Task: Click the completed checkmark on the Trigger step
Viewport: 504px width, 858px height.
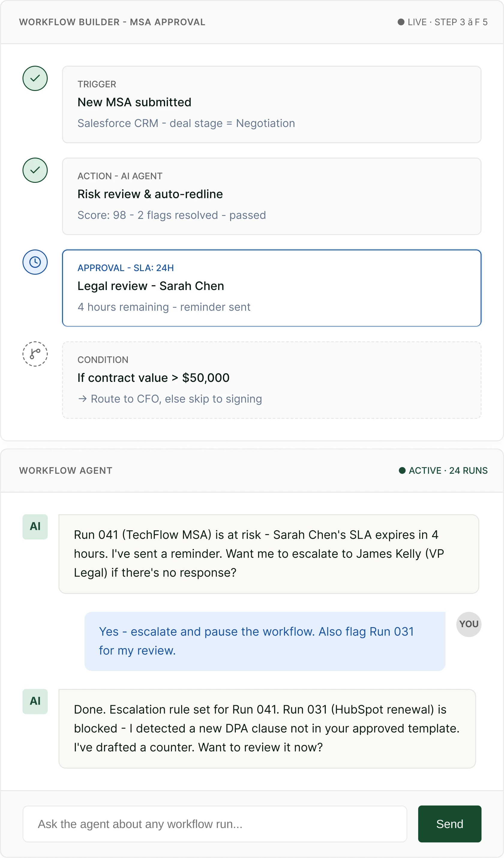Action: tap(35, 78)
